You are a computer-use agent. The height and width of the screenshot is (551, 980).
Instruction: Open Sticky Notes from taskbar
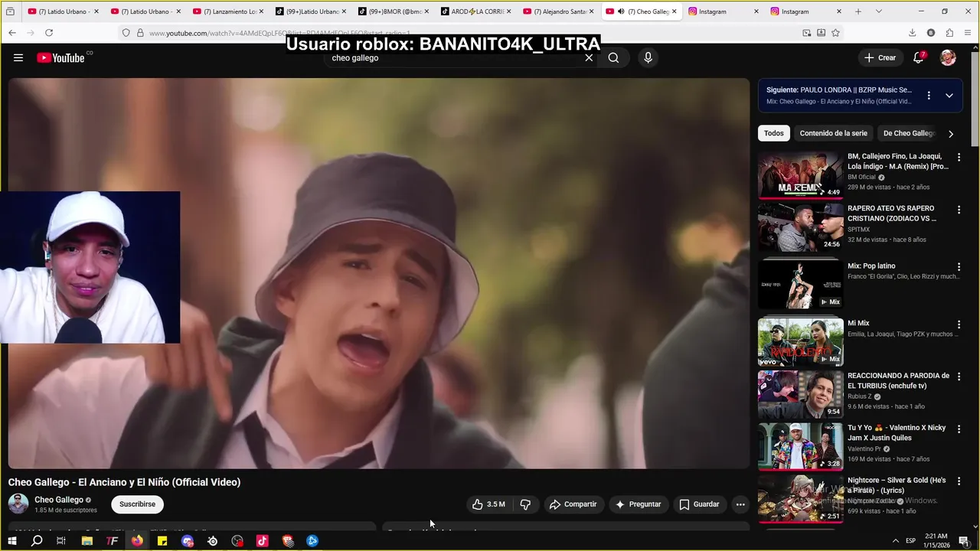point(162,540)
